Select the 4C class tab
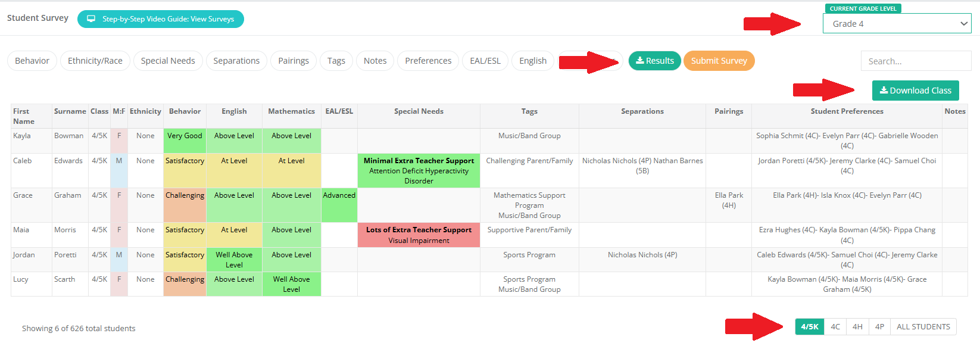 835,327
